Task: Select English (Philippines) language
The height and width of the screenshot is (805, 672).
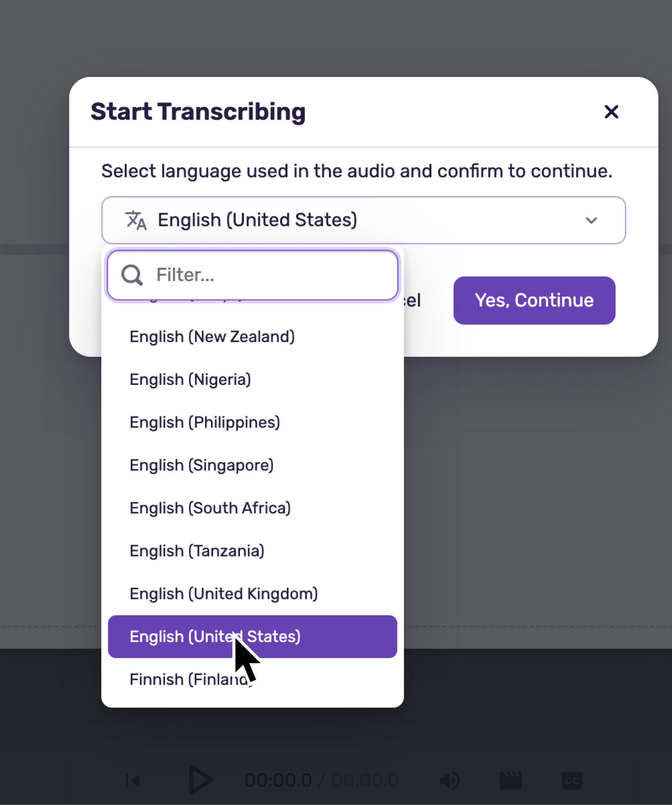Action: coord(205,422)
